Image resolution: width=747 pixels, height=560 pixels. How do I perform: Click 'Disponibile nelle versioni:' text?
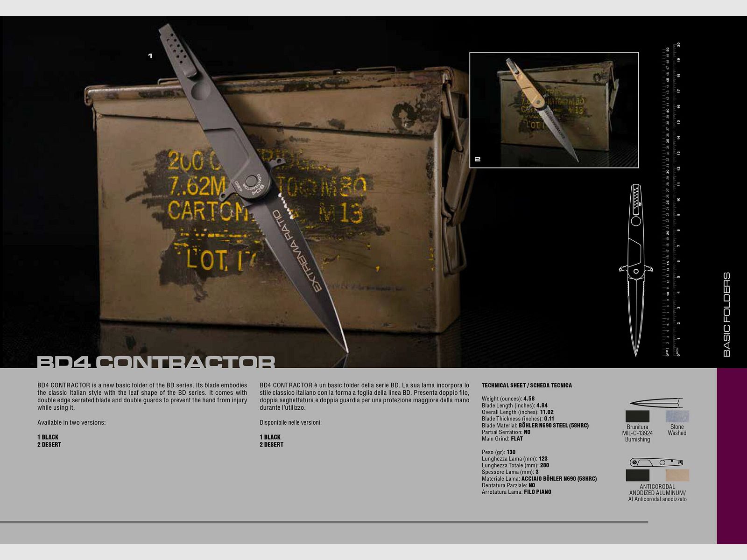point(291,423)
